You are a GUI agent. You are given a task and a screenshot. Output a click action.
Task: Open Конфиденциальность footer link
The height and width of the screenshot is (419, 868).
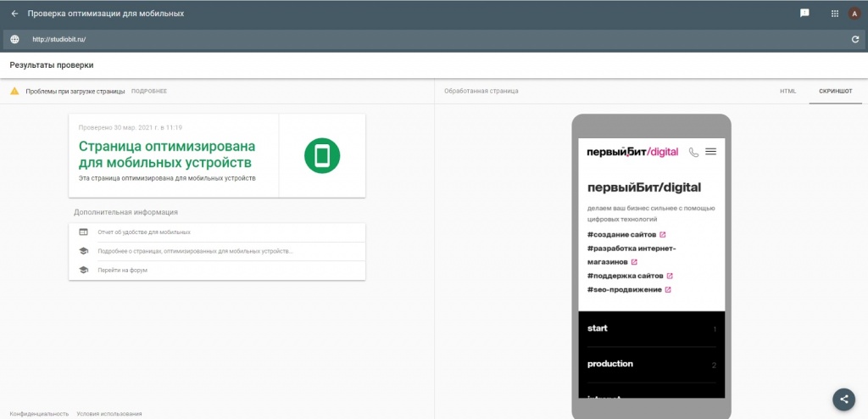(x=41, y=413)
